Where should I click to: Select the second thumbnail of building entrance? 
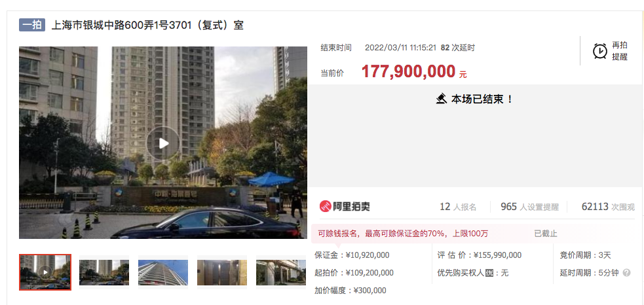click(x=104, y=272)
